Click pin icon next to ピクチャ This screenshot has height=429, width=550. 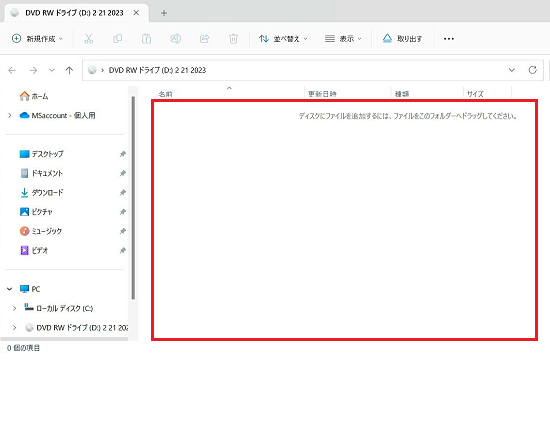coord(123,212)
